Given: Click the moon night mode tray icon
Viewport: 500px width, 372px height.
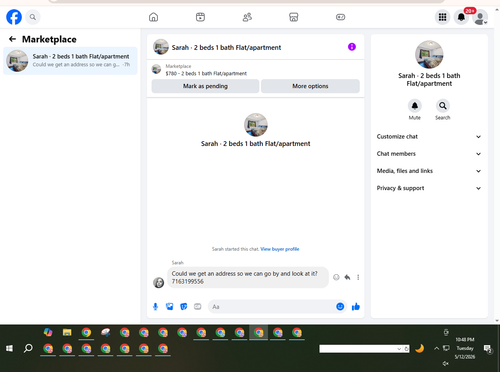Looking at the screenshot, I should click(x=420, y=349).
